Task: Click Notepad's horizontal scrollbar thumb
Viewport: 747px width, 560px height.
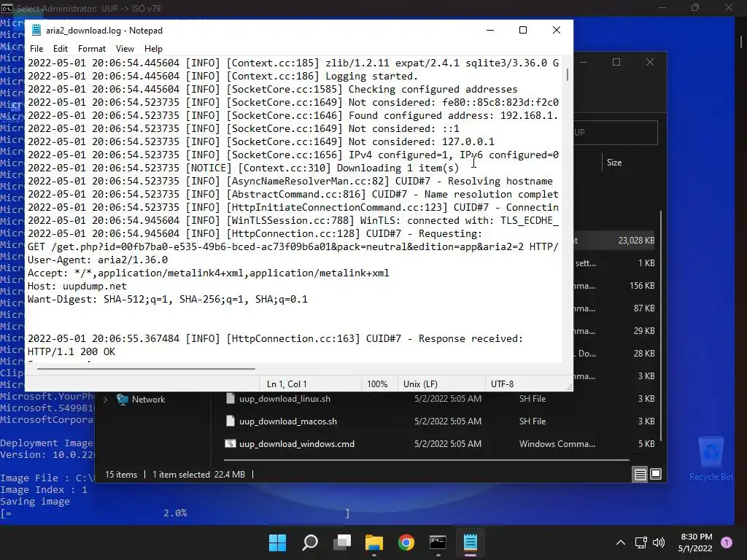Action: point(146,368)
